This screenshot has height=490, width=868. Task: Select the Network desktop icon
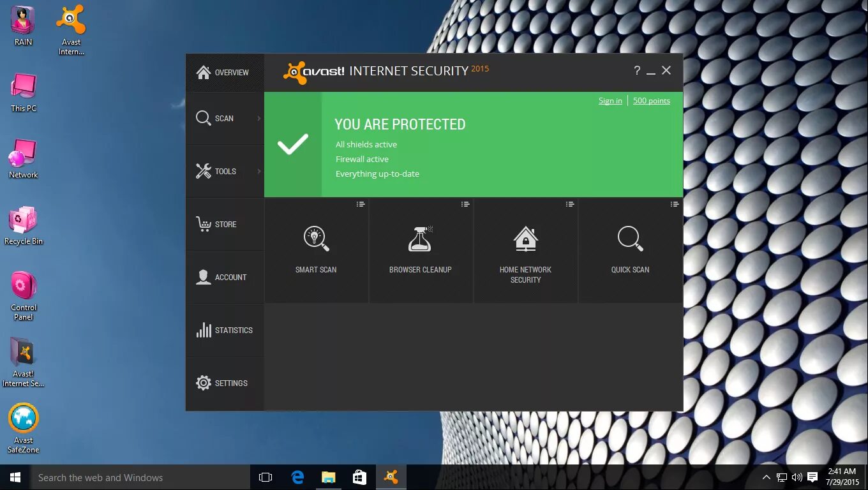[24, 159]
